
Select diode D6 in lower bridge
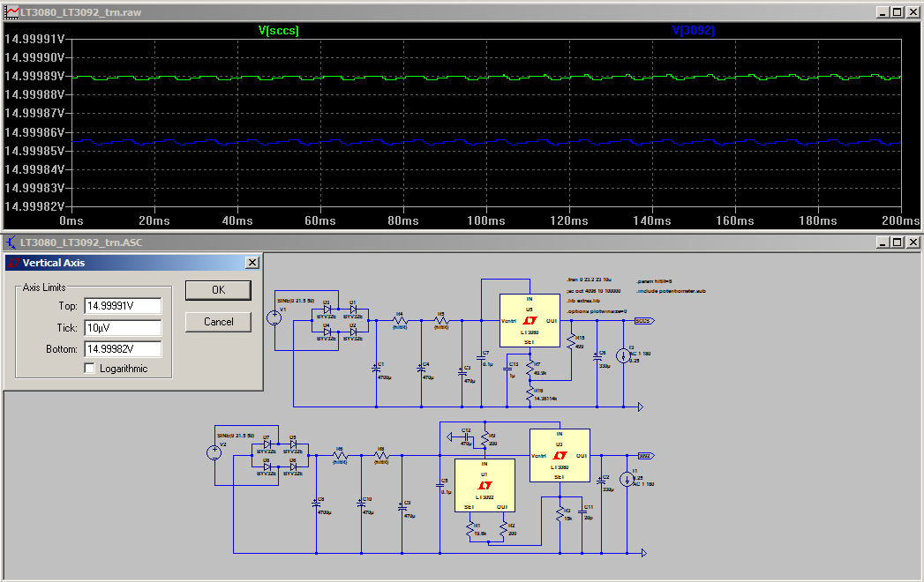(293, 466)
